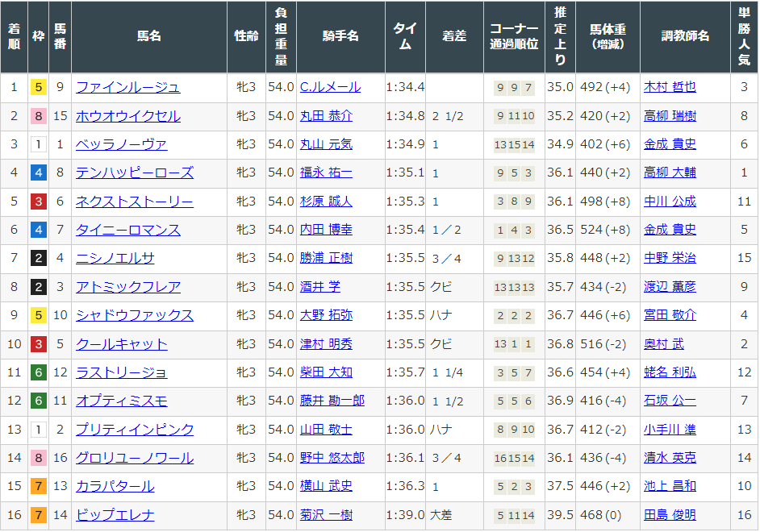Open trainer 中川 公成
The height and width of the screenshot is (532, 760).
(670, 202)
